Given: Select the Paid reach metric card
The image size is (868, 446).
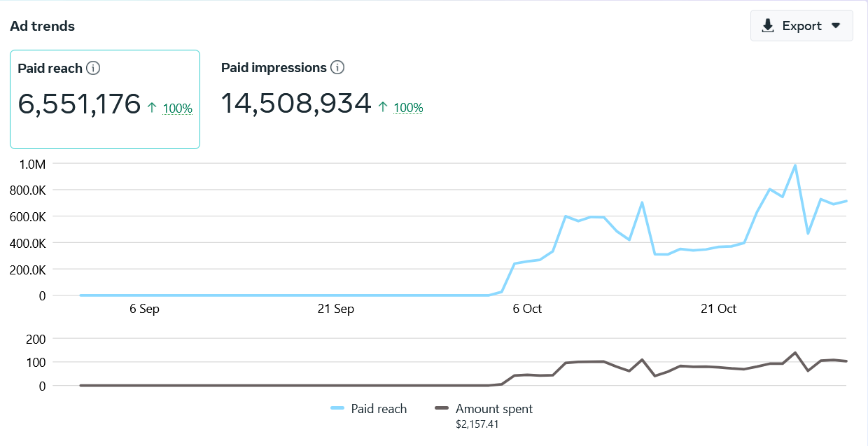Looking at the screenshot, I should pos(105,99).
